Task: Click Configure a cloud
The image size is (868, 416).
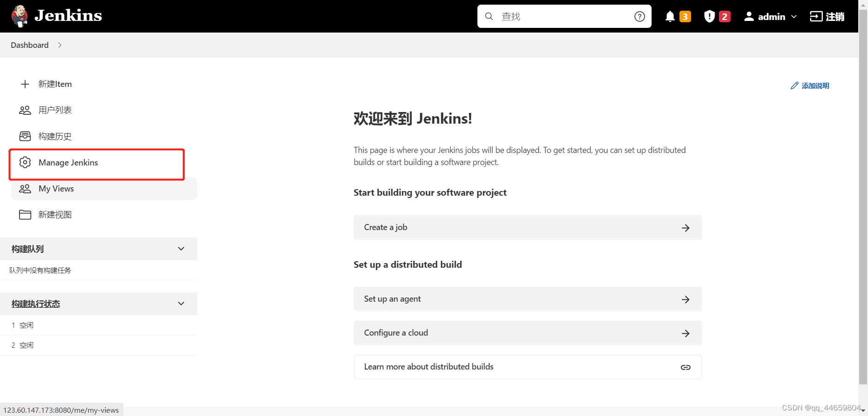Action: tap(528, 333)
